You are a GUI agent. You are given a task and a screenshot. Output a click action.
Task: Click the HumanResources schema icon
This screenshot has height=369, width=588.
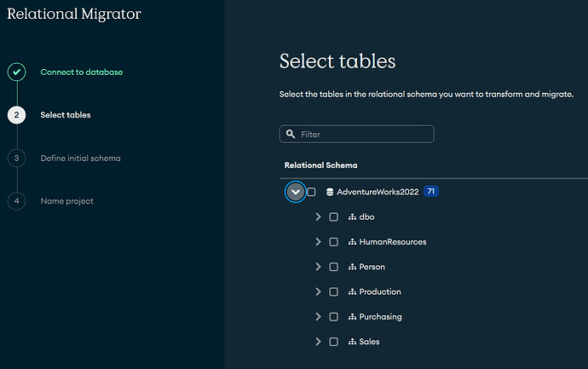tap(352, 242)
